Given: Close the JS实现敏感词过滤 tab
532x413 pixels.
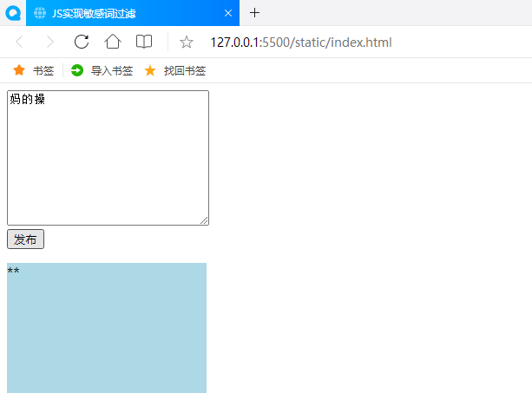Looking at the screenshot, I should click(x=228, y=13).
